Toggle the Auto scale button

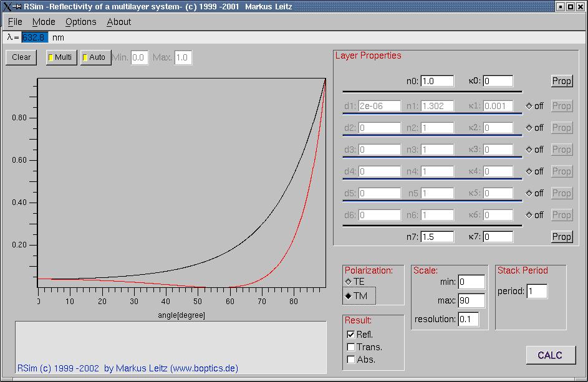95,57
